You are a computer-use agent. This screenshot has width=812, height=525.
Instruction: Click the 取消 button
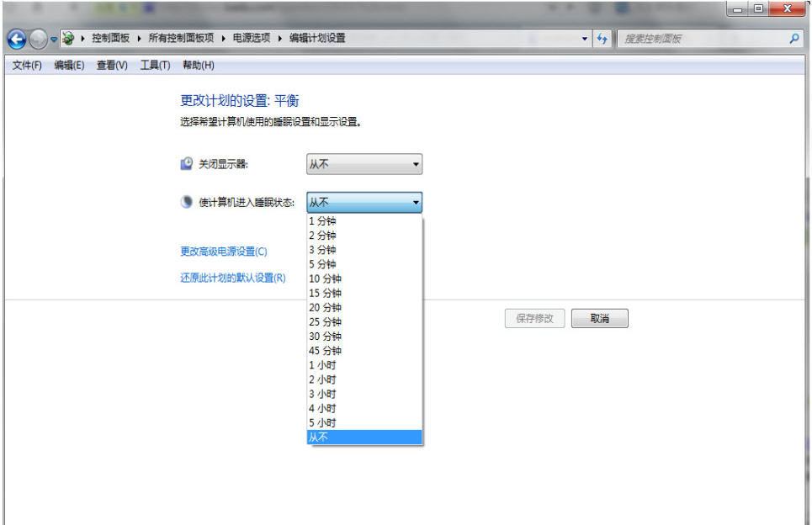pos(599,318)
